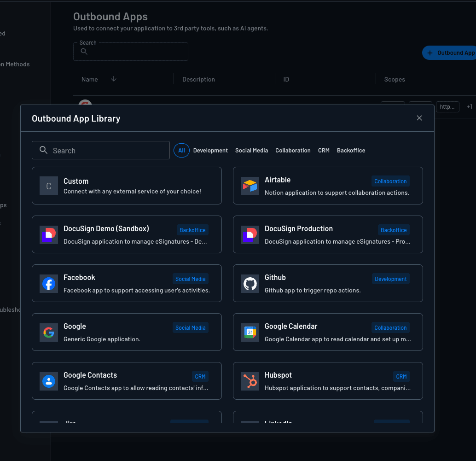476x461 pixels.
Task: Close the Outbound App Library dialog
Action: tap(419, 118)
